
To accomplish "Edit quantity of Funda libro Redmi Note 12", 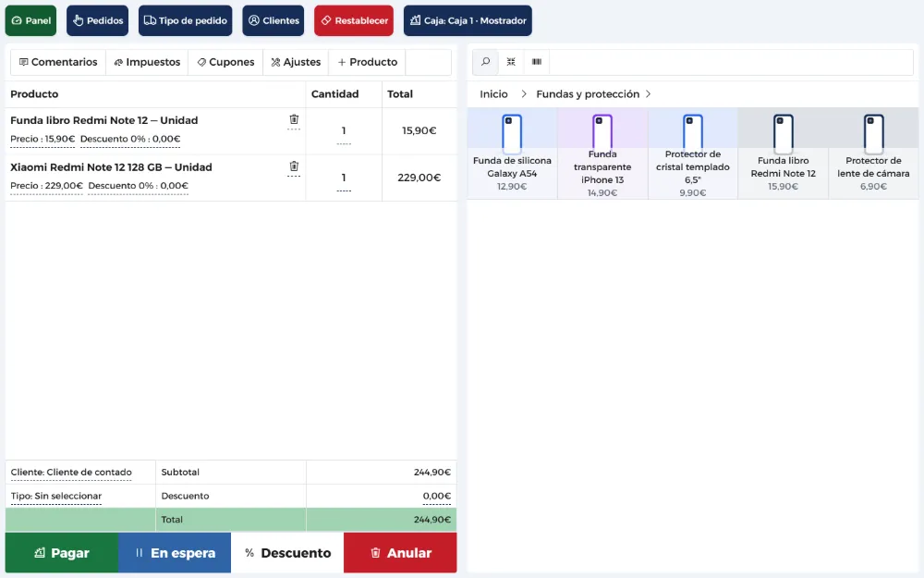I will [x=344, y=131].
